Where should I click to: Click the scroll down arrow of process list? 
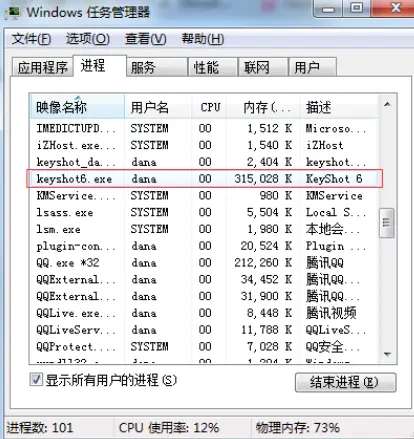tap(387, 354)
